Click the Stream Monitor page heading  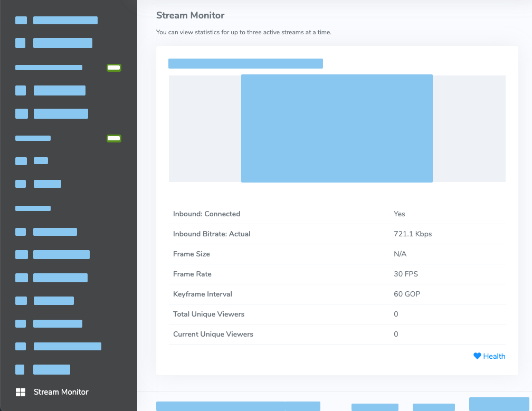[191, 15]
